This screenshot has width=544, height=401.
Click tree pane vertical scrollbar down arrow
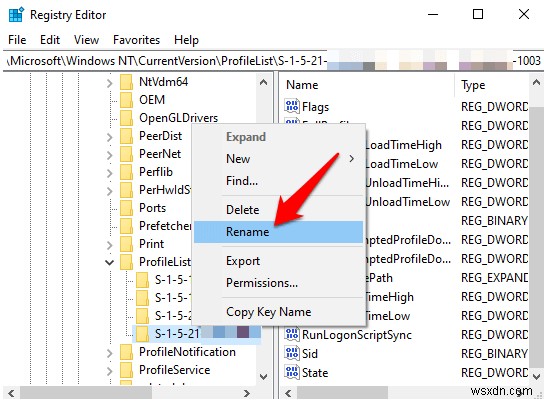[264, 377]
